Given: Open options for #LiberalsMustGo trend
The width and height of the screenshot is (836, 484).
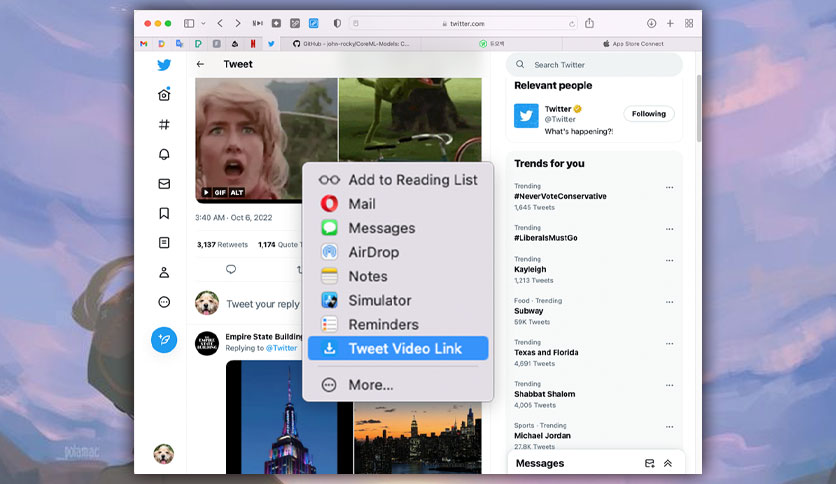Looking at the screenshot, I should [x=670, y=229].
